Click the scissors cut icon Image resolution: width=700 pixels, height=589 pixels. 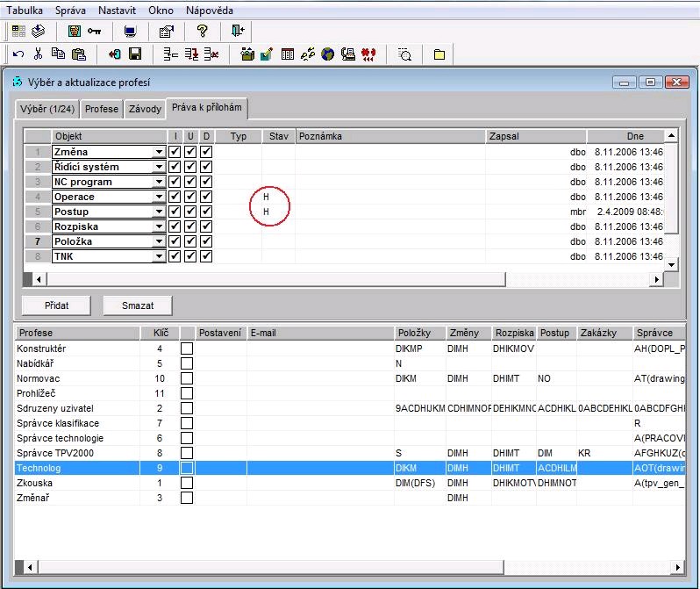coord(38,54)
